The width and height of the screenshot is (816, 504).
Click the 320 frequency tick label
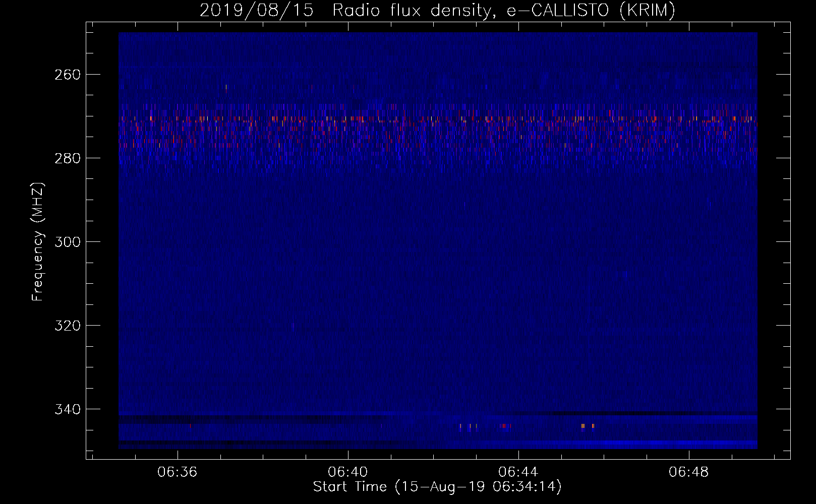[68, 326]
